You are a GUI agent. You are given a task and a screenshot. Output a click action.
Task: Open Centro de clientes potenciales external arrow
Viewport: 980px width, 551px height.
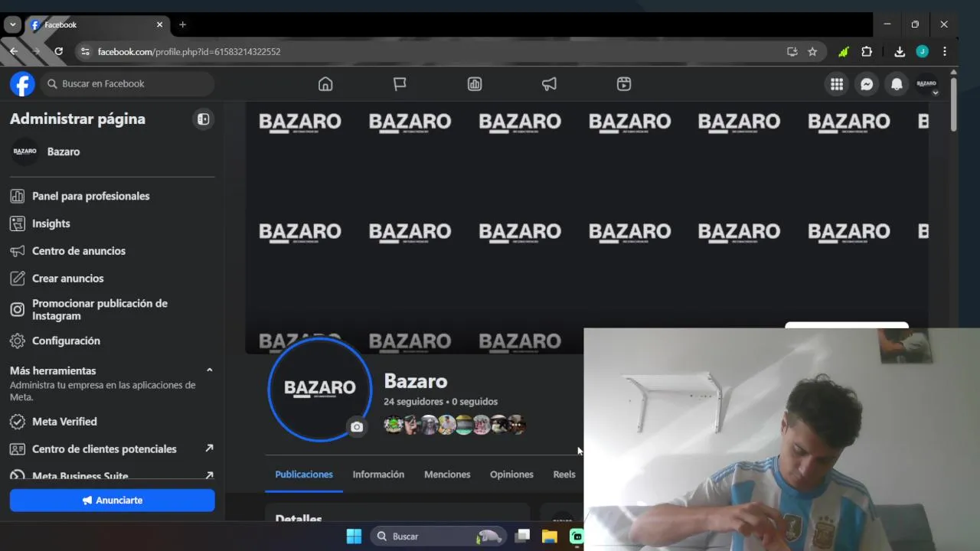pos(209,448)
